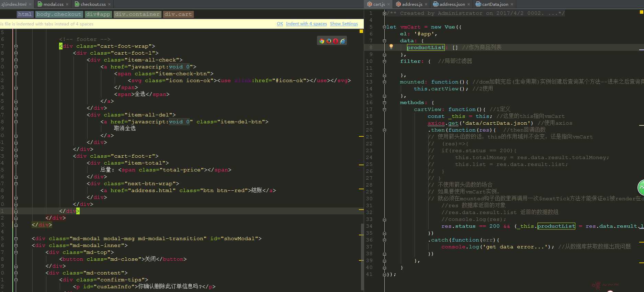This screenshot has width=644, height=292.
Task: Click the yellow inspection indicator in cart.js editor
Action: (x=641, y=12)
